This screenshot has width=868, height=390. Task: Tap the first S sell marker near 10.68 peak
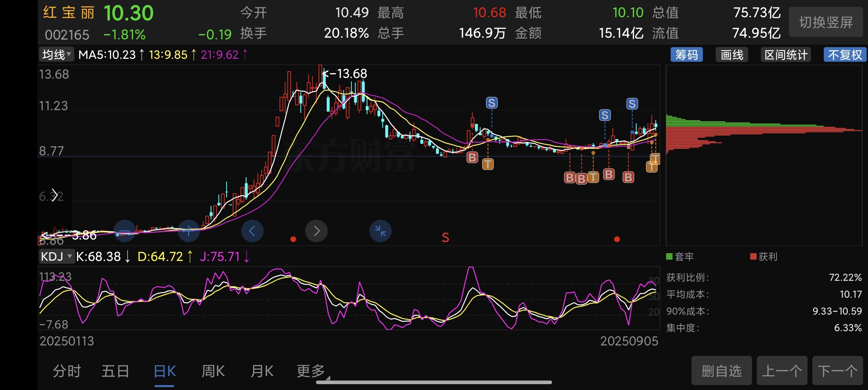(492, 103)
